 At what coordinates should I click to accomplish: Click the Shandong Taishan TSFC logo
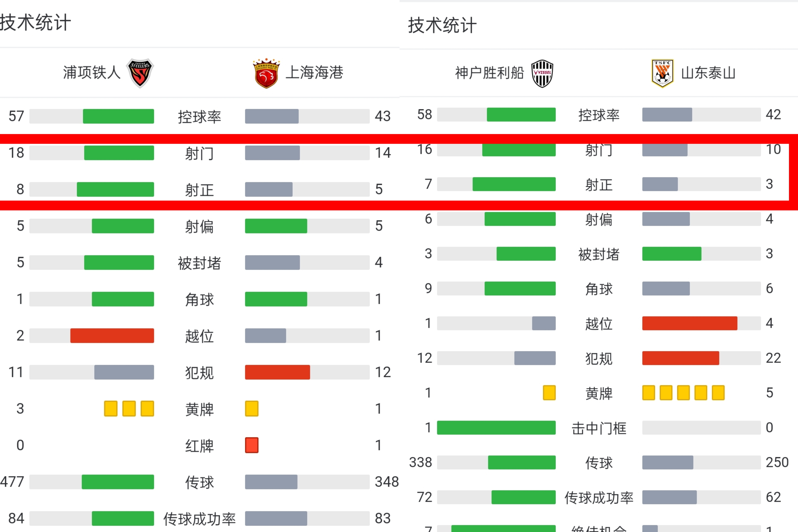tap(662, 73)
